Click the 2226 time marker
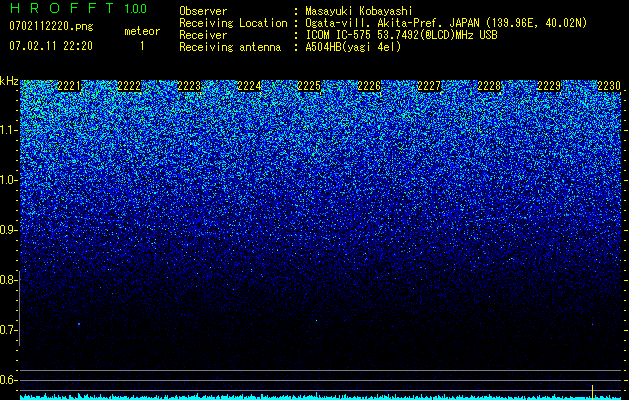The height and width of the screenshot is (400, 629). tap(369, 86)
